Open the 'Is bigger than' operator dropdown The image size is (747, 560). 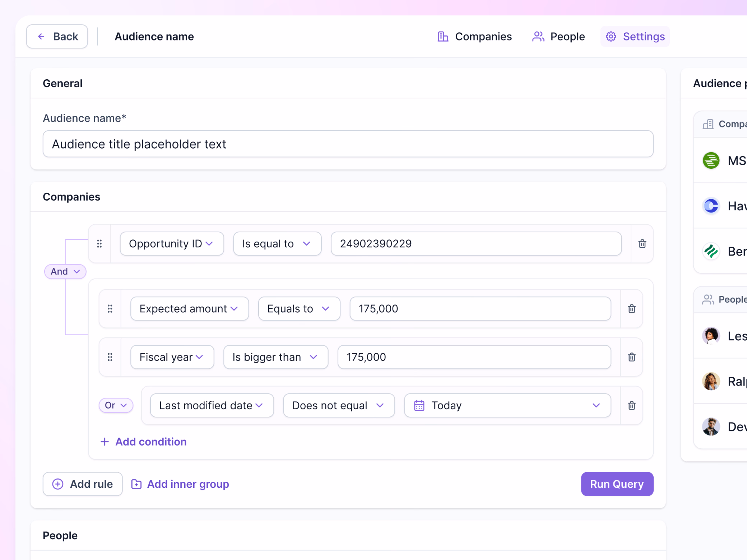tap(276, 357)
